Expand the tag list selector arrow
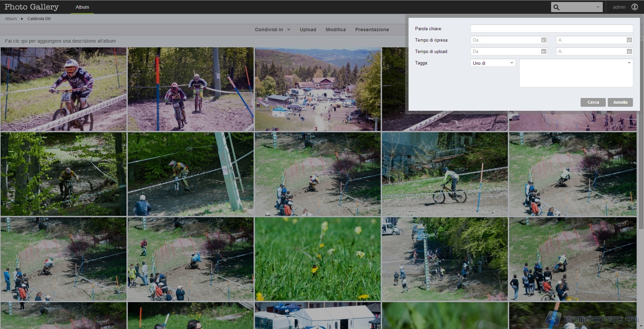The height and width of the screenshot is (329, 644). point(629,63)
